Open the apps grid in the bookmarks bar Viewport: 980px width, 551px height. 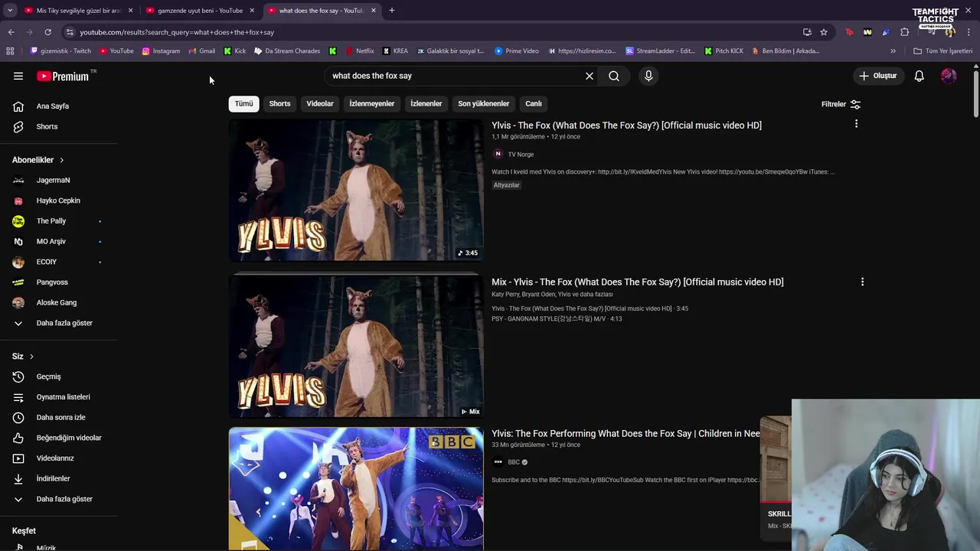pyautogui.click(x=10, y=51)
